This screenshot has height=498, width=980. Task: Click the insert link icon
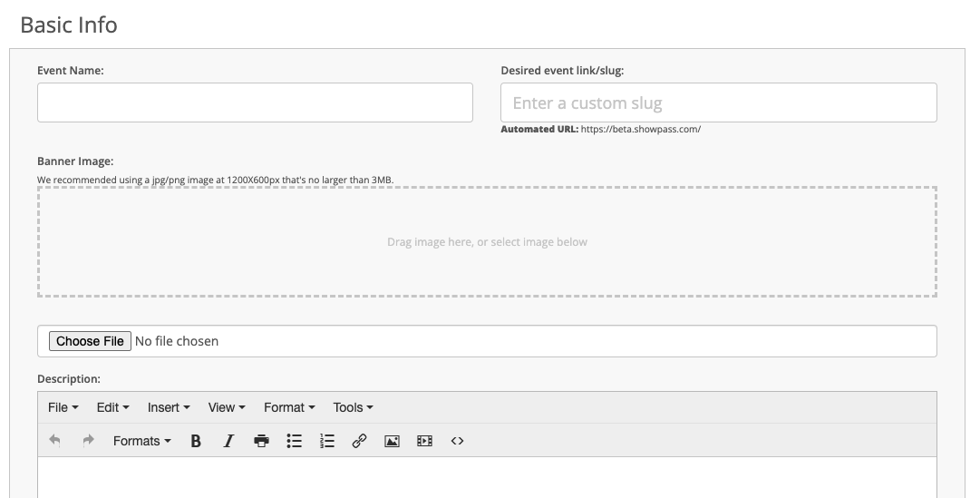[359, 441]
